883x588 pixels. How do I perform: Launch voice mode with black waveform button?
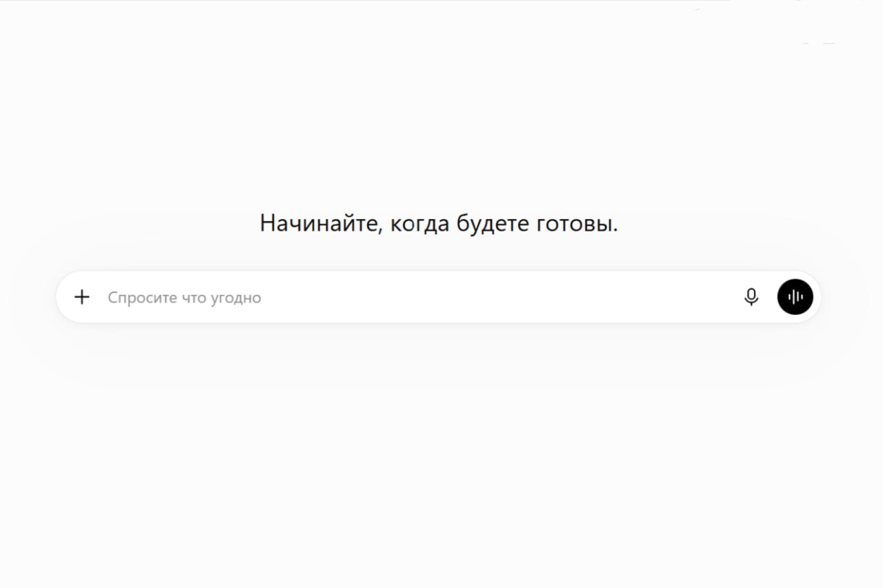(x=795, y=297)
